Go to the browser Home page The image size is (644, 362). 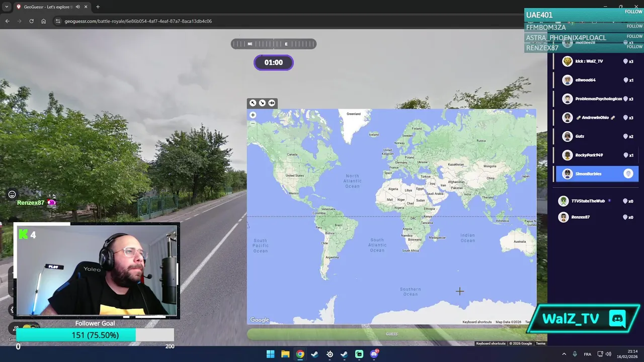(44, 21)
